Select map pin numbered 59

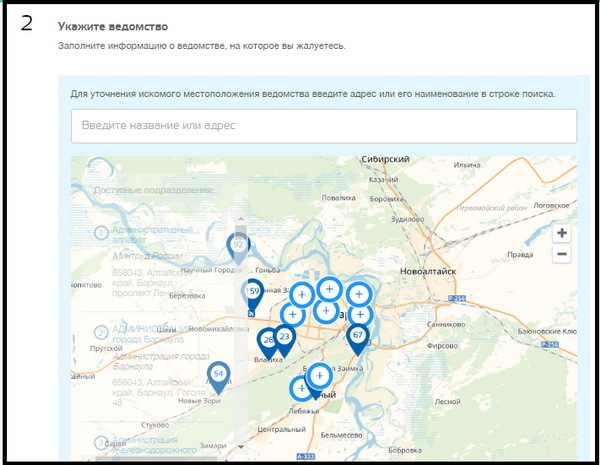pyautogui.click(x=253, y=294)
